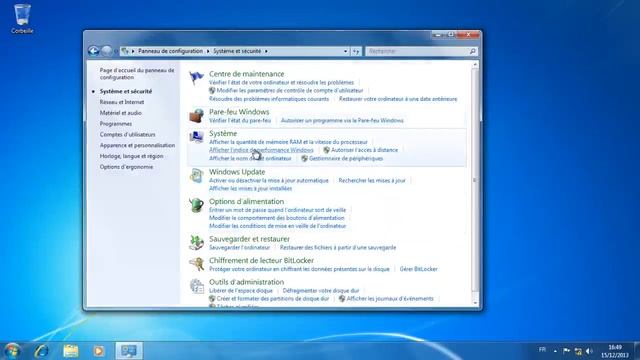The width and height of the screenshot is (640, 360).
Task: Open Page d'accueil du panneau de configuration
Action: 137,74
